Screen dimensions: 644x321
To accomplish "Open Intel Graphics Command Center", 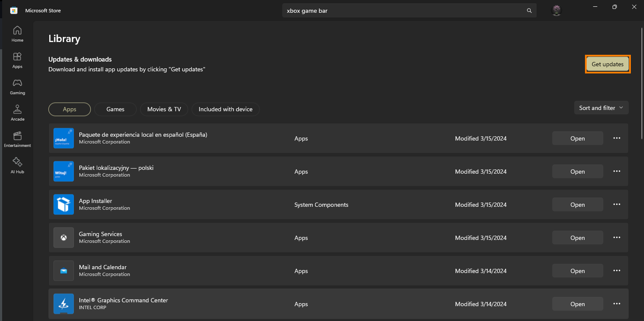I will tap(577, 304).
